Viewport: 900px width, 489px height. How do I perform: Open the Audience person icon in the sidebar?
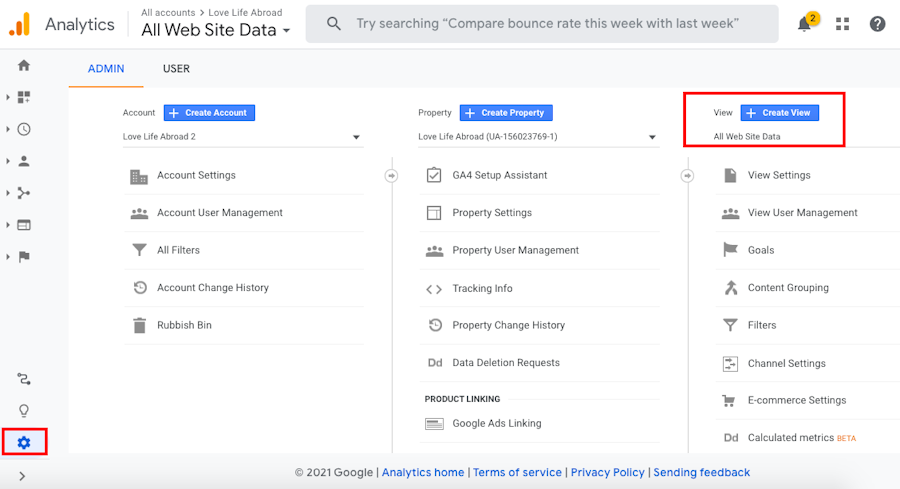(x=24, y=161)
